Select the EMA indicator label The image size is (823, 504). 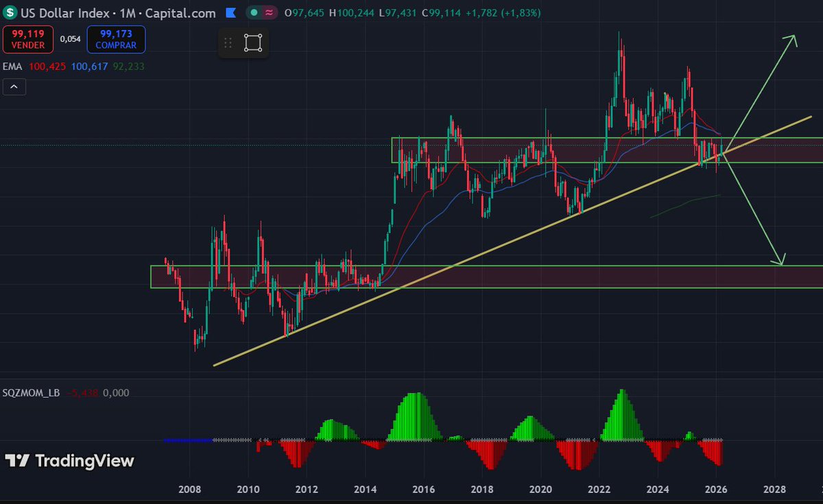[x=13, y=67]
